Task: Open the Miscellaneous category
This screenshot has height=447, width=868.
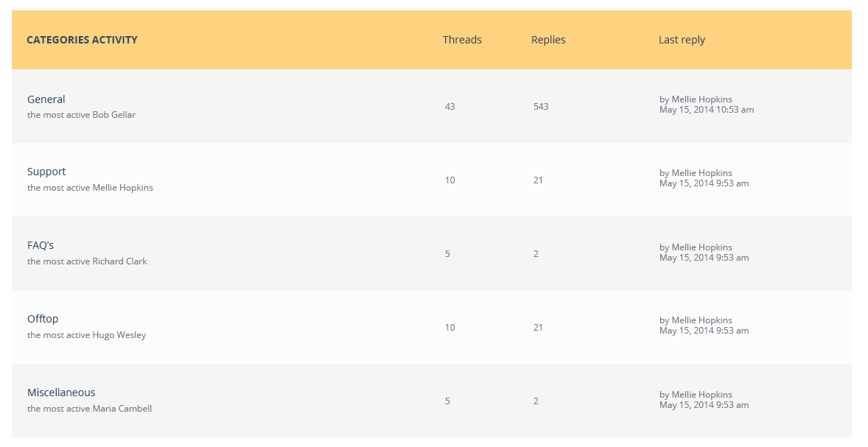Action: coord(61,393)
